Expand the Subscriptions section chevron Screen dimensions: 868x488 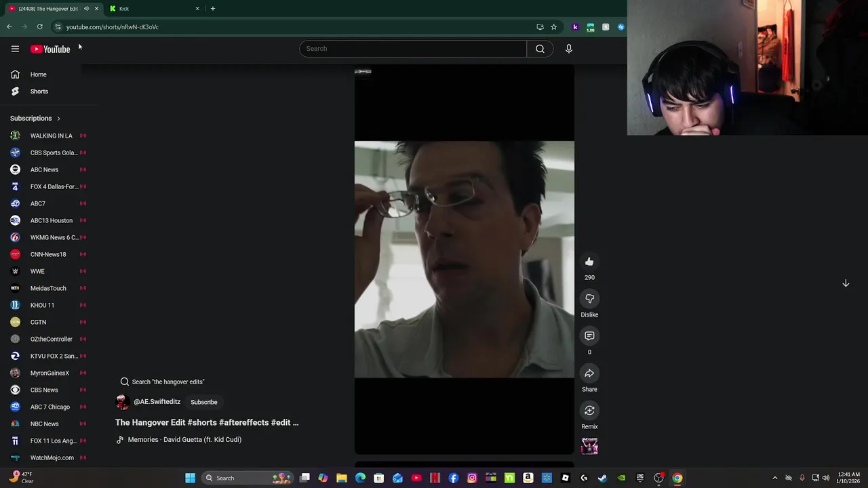[x=58, y=119]
